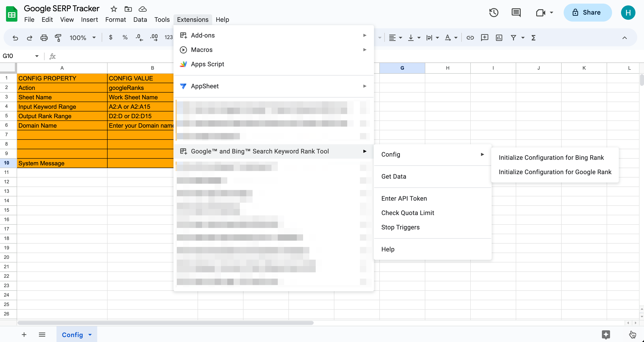Click the undo arrow icon
This screenshot has width=644, height=342.
(x=15, y=38)
